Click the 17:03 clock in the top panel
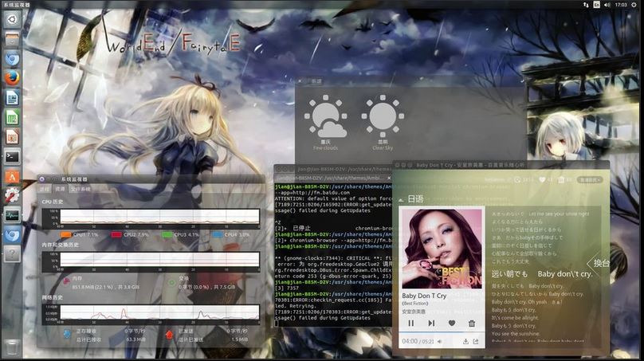This screenshot has width=644, height=361. [x=621, y=5]
